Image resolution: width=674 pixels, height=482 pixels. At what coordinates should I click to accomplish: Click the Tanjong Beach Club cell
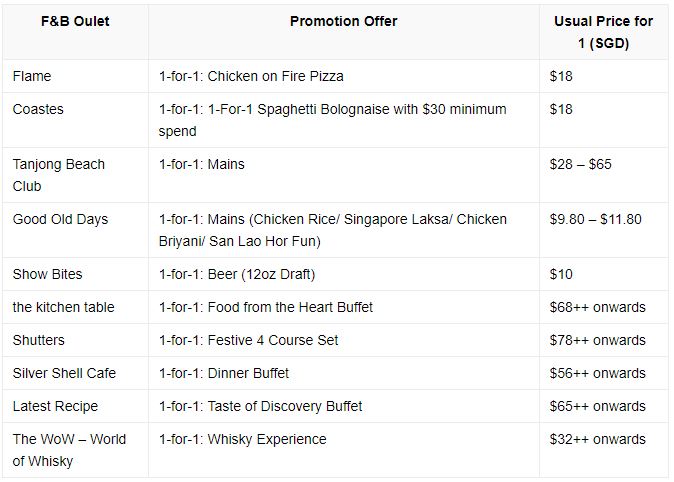58,175
